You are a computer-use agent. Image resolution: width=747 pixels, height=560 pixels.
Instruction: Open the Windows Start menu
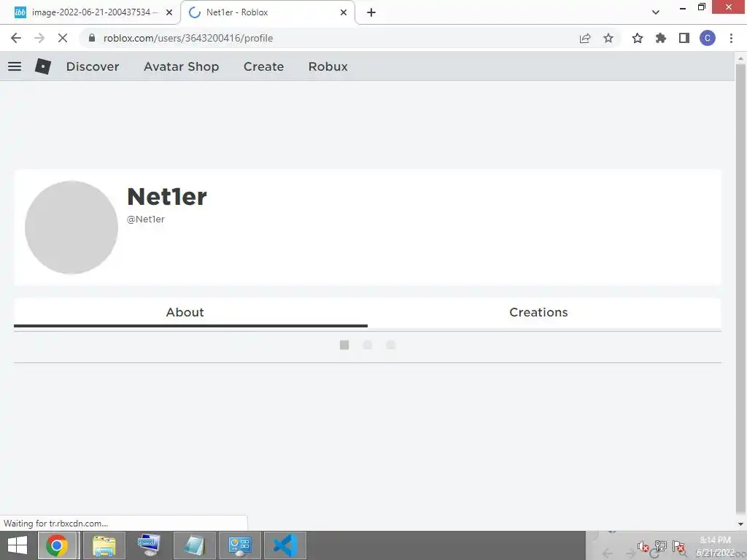(18, 545)
